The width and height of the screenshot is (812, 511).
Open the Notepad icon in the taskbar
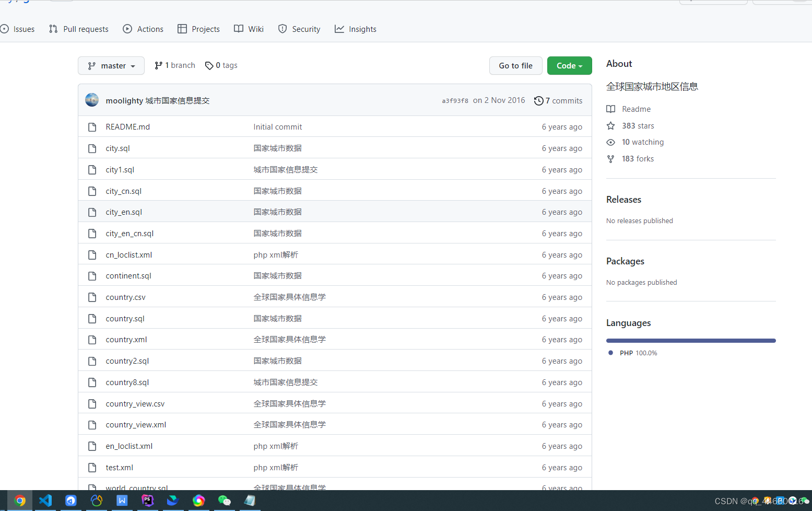click(x=250, y=501)
